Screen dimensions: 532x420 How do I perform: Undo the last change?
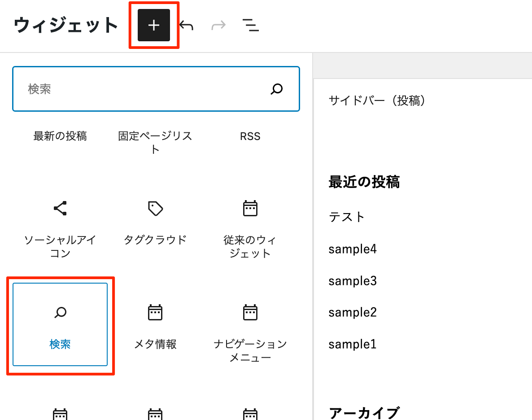[x=186, y=26]
